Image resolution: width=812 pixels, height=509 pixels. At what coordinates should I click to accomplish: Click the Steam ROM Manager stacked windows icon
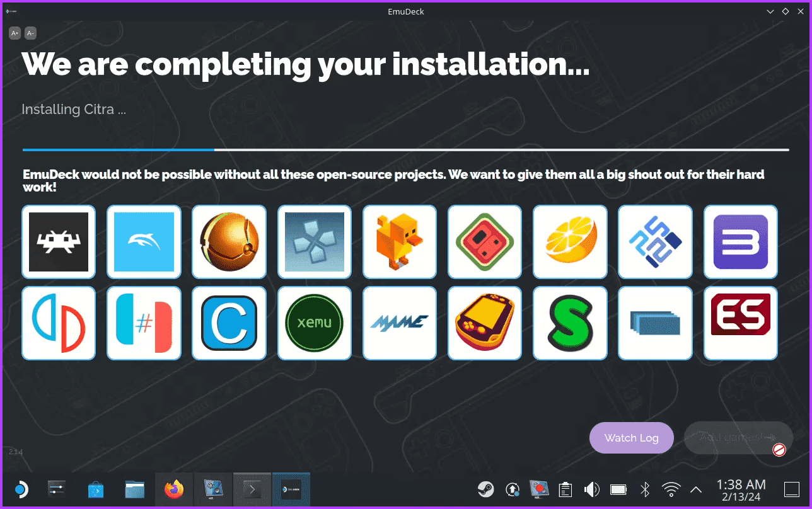point(655,323)
